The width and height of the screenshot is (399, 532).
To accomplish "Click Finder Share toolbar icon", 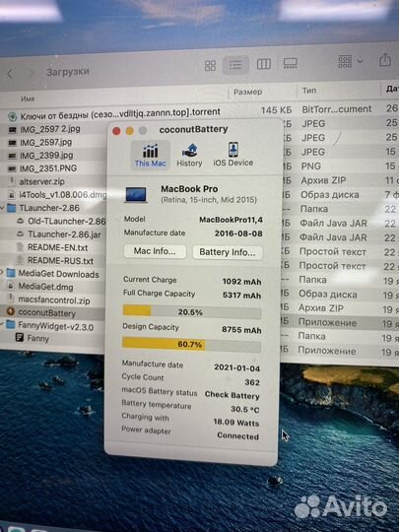I will click(x=385, y=60).
